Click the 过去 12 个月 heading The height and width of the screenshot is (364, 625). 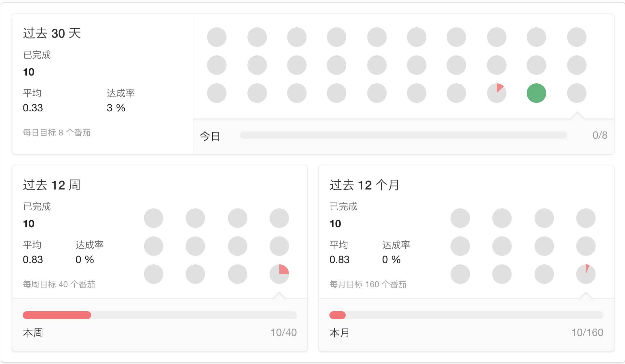[364, 185]
